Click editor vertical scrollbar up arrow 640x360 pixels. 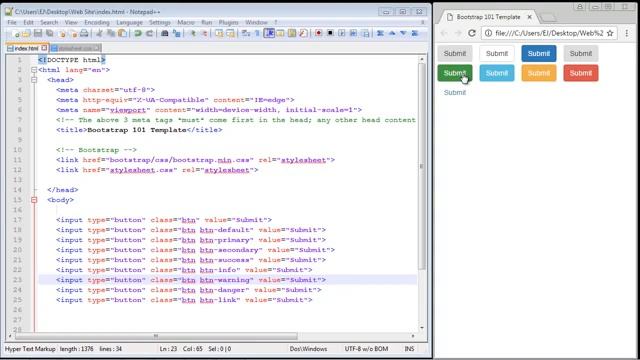pyautogui.click(x=422, y=60)
